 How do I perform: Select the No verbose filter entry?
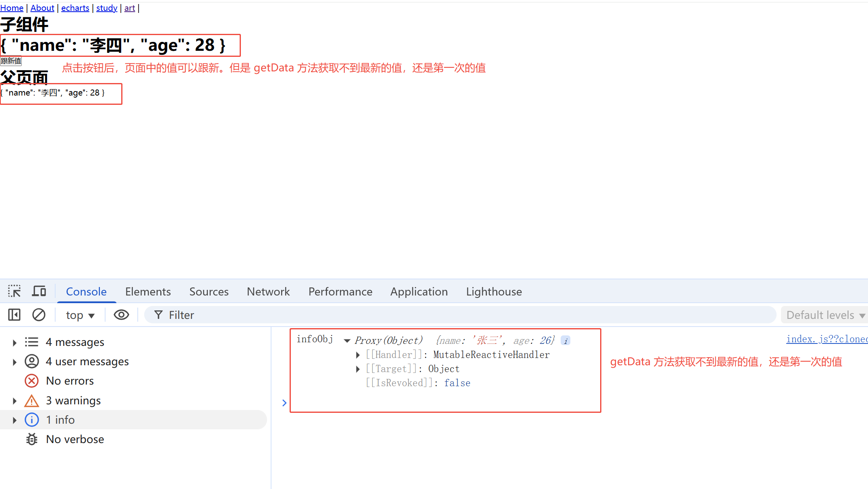75,439
